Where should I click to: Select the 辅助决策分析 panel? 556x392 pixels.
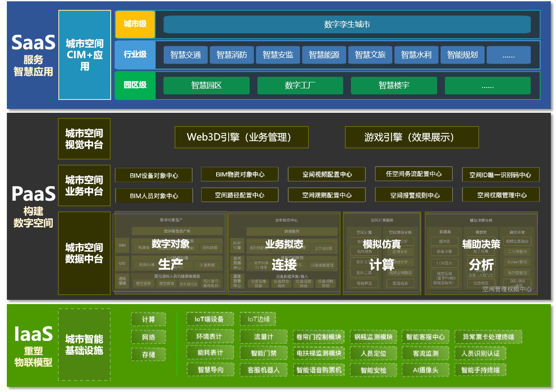480,253
